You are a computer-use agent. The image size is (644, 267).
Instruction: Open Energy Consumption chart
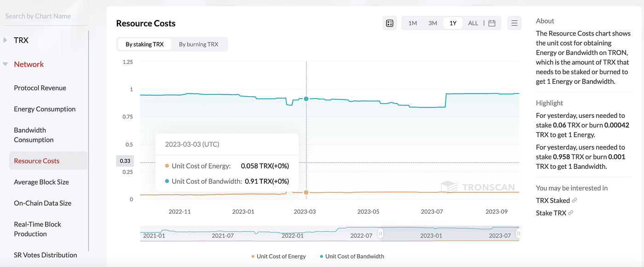45,109
